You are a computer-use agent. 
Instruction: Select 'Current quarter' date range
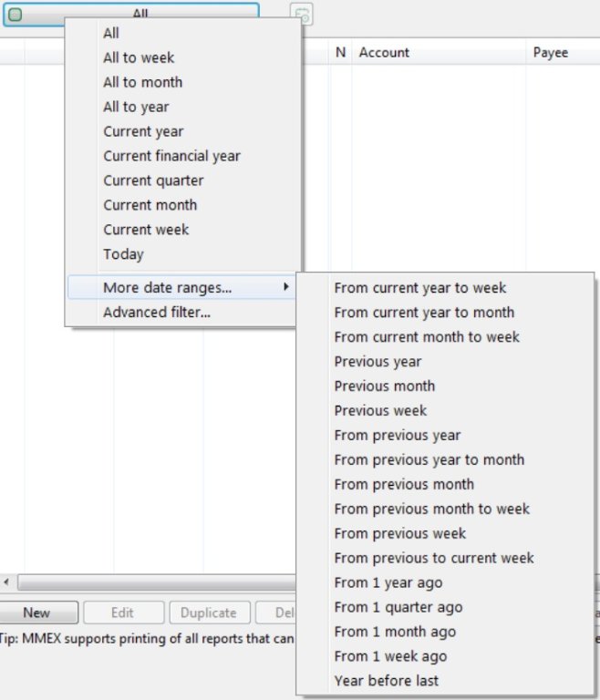click(x=183, y=180)
